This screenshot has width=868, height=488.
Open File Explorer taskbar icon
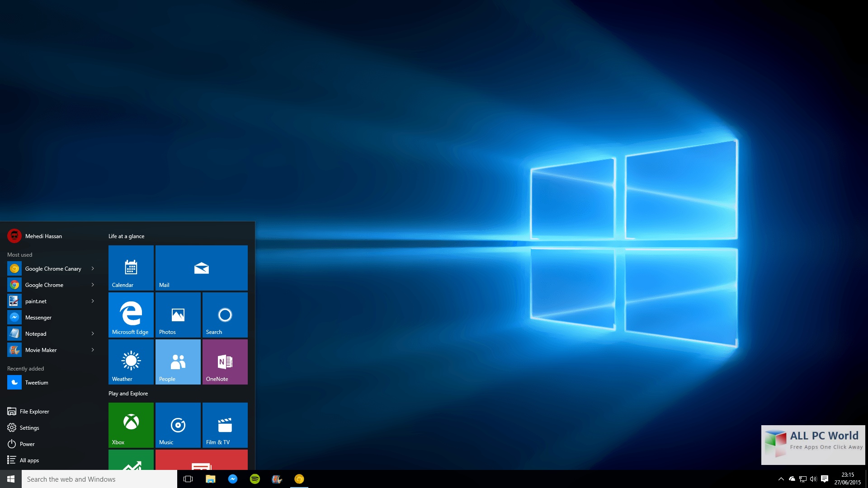pos(210,479)
